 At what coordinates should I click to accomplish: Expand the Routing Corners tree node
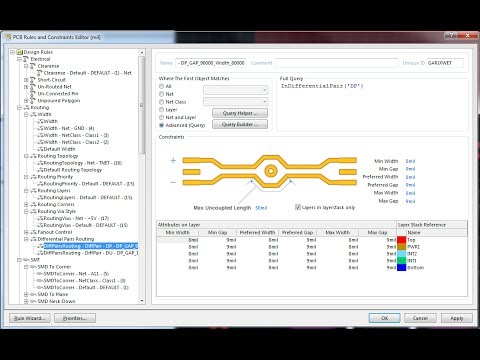26,205
